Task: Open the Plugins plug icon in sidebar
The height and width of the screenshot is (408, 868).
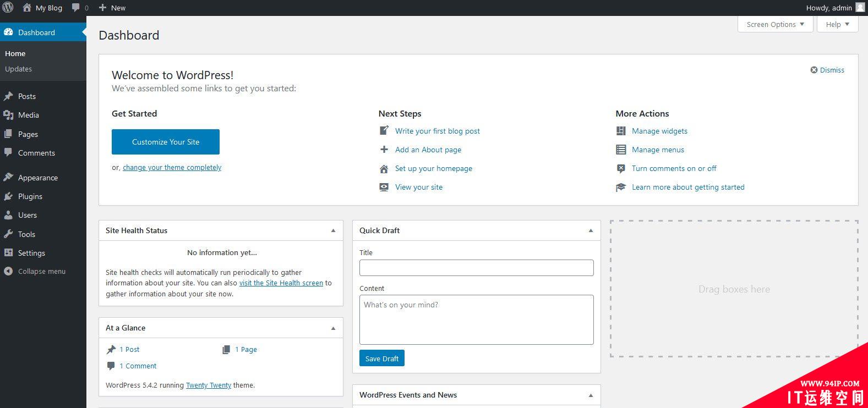Action: [8, 196]
